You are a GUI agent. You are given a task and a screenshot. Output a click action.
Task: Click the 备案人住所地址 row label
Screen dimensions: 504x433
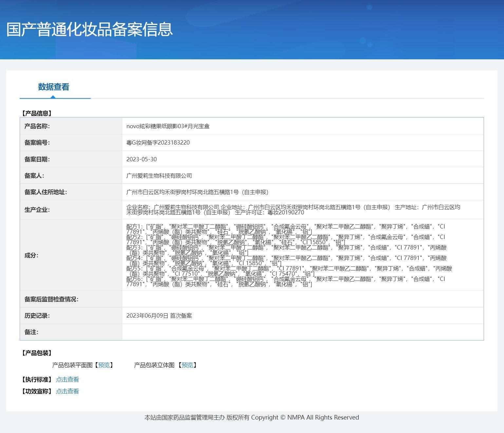tap(46, 192)
